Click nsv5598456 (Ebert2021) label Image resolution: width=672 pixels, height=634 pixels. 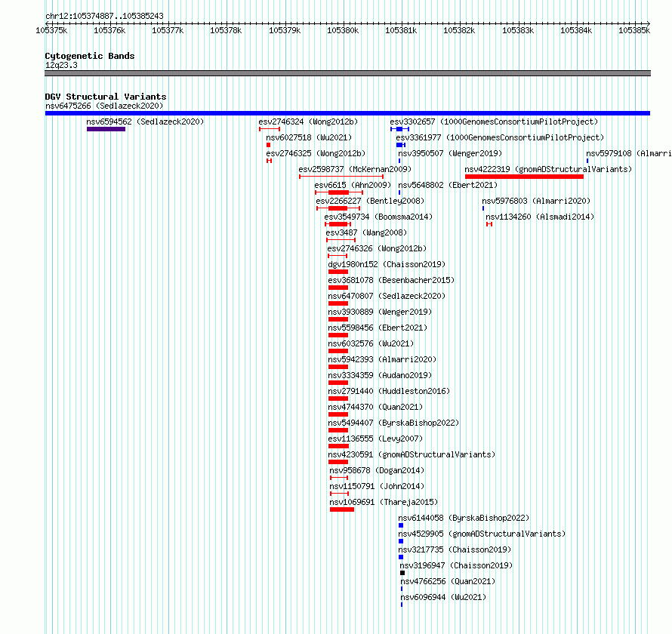click(378, 328)
